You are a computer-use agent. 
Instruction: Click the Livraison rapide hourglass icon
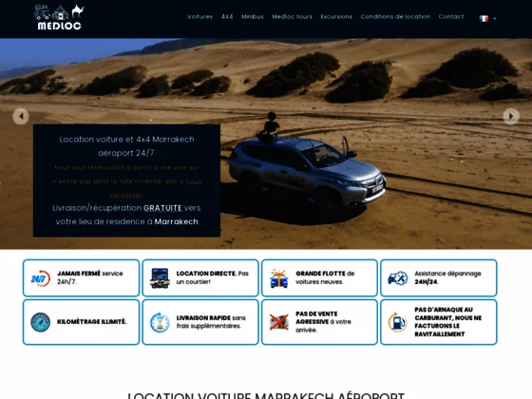160,322
